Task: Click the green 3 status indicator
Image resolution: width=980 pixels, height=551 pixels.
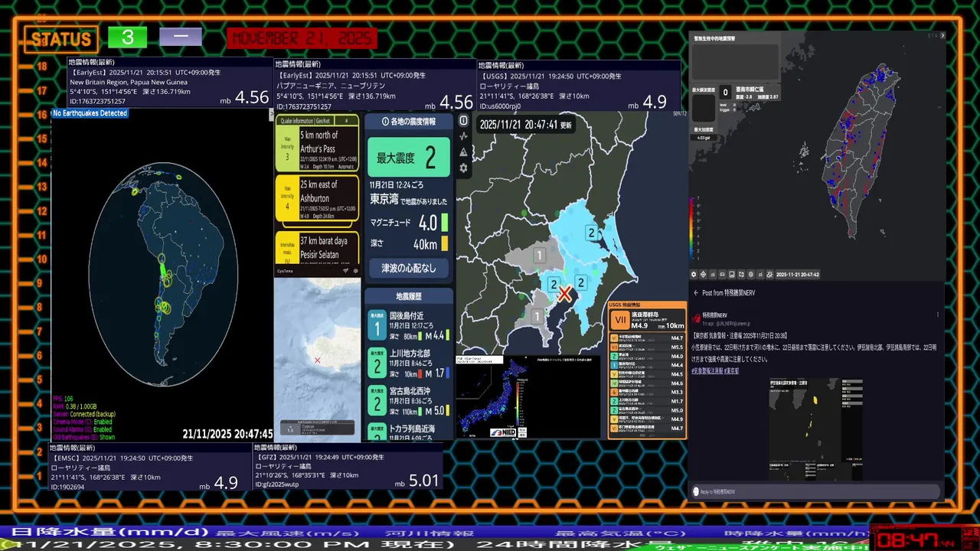Action: coord(127,37)
